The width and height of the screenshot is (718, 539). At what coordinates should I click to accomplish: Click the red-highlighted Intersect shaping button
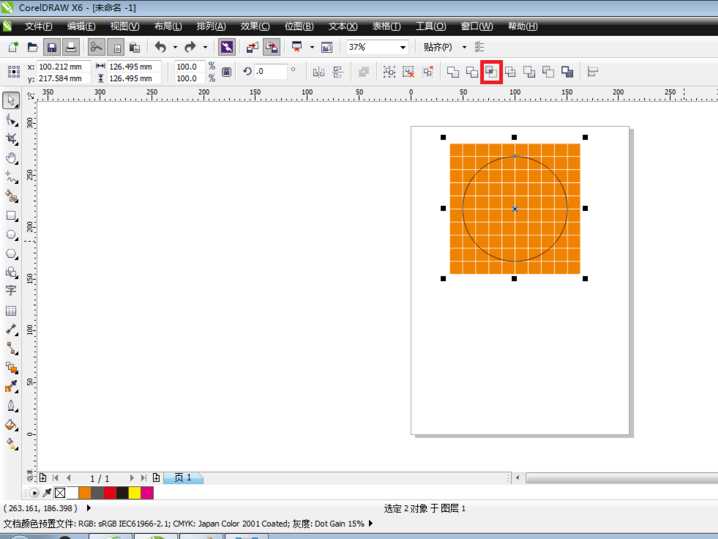(490, 72)
